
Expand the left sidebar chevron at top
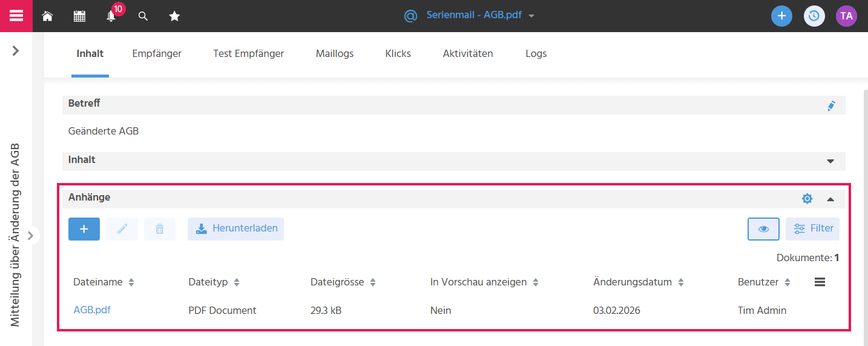click(x=16, y=51)
